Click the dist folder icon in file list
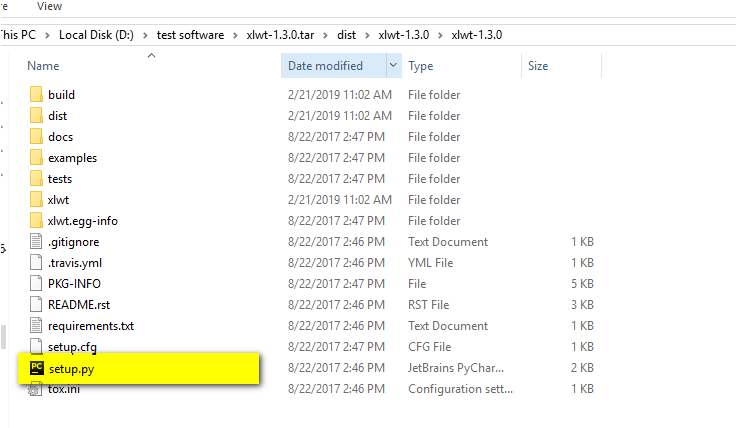 pyautogui.click(x=36, y=115)
